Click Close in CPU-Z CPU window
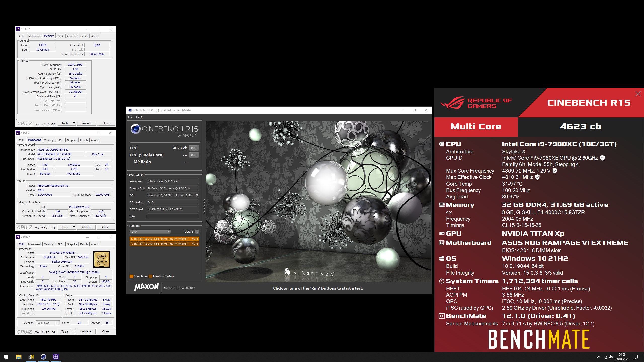The width and height of the screenshot is (644, 362). point(105,331)
